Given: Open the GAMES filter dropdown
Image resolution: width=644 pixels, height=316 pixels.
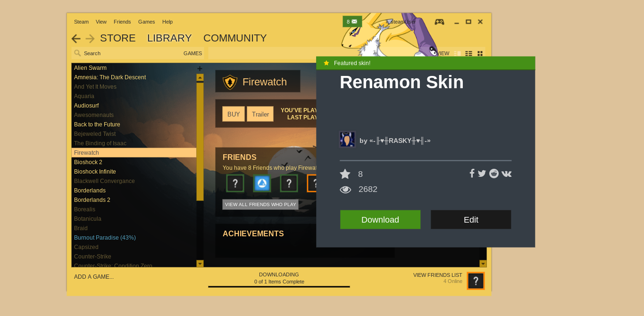Looking at the screenshot, I should click(x=192, y=53).
